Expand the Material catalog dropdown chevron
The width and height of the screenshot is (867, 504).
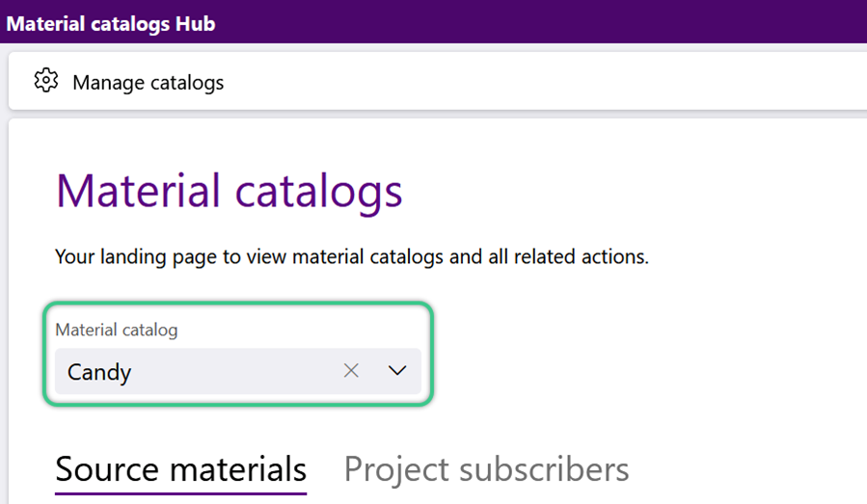tap(397, 370)
